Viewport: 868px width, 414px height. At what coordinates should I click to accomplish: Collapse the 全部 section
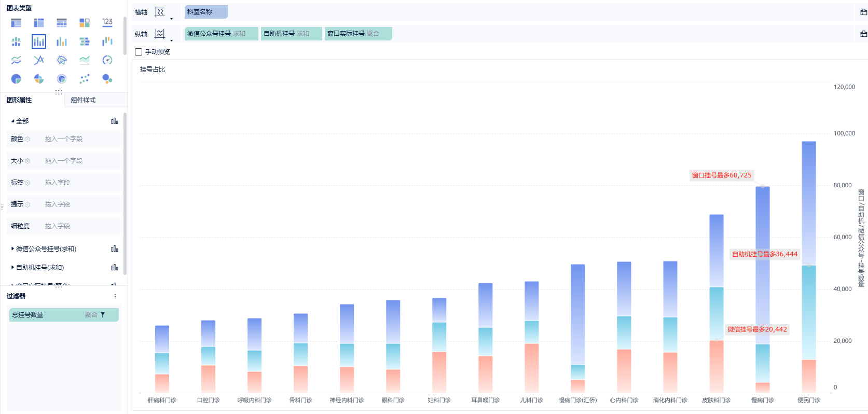tap(12, 121)
